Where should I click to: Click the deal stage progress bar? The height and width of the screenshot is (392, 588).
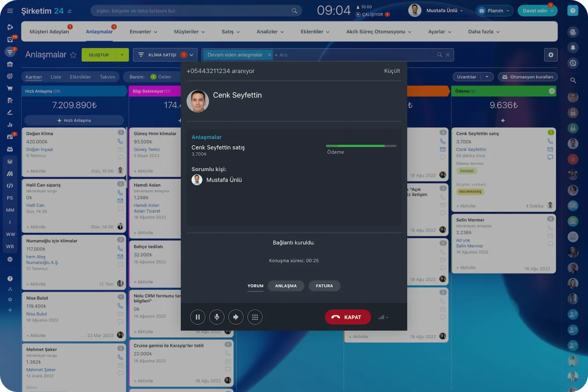click(361, 146)
